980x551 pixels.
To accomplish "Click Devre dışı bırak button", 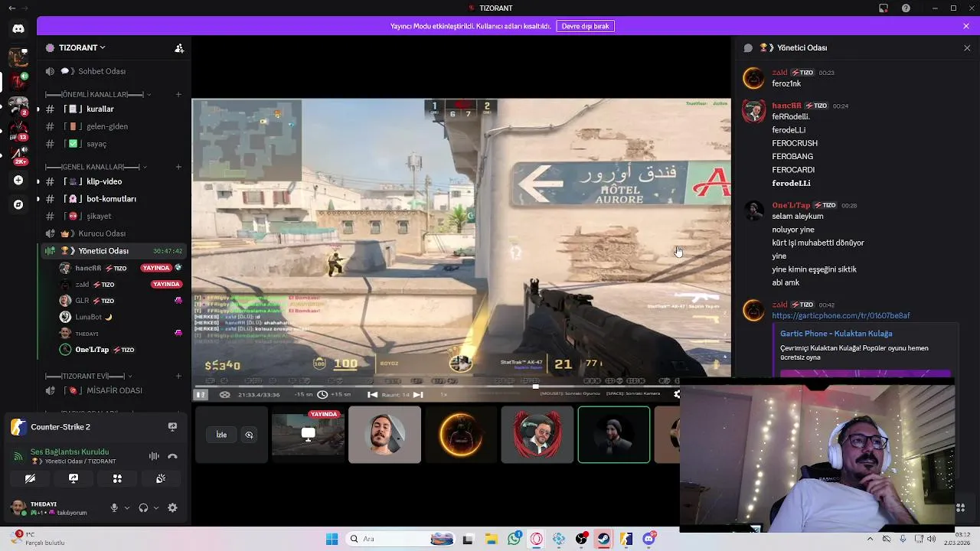I will pyautogui.click(x=586, y=26).
